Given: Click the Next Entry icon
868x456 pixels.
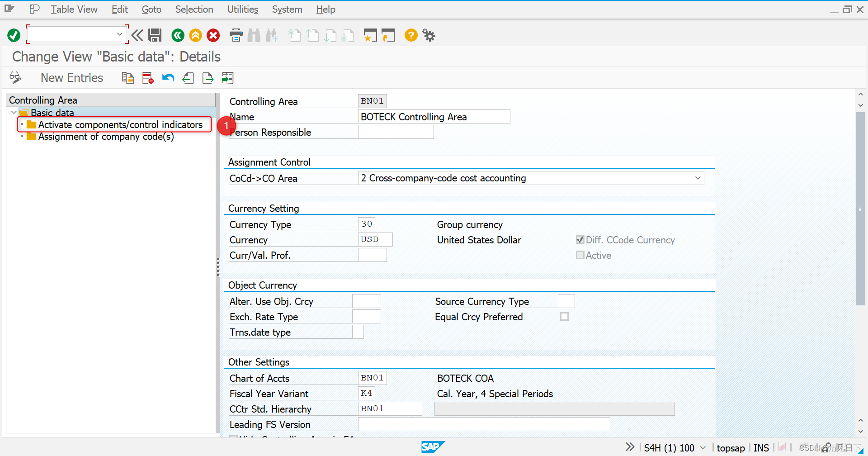Looking at the screenshot, I should pyautogui.click(x=208, y=78).
